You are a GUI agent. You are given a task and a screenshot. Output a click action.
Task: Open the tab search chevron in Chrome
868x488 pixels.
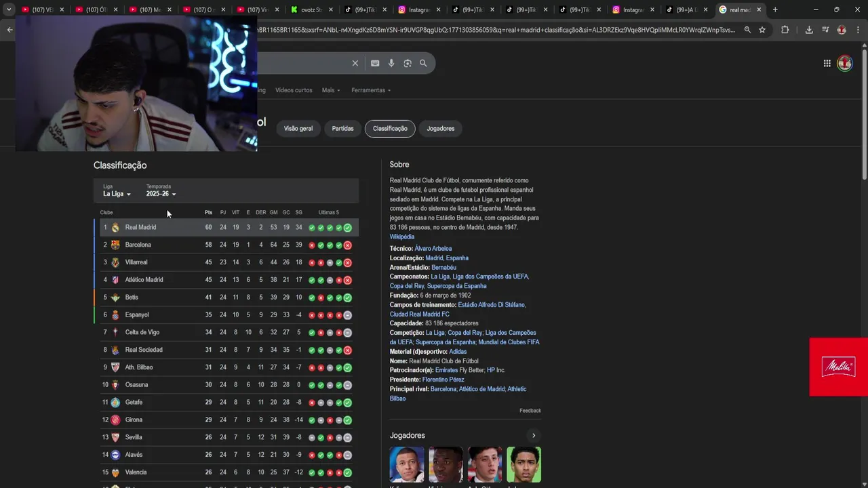pyautogui.click(x=9, y=9)
